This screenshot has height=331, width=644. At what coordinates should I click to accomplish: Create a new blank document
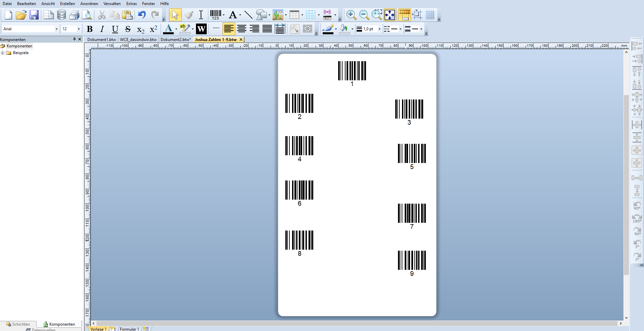pyautogui.click(x=8, y=15)
